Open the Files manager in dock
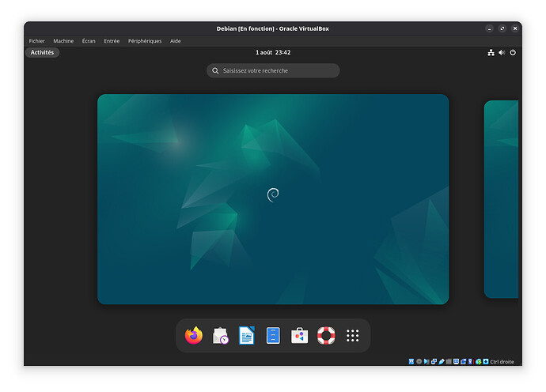The image size is (546, 392). pos(273,336)
